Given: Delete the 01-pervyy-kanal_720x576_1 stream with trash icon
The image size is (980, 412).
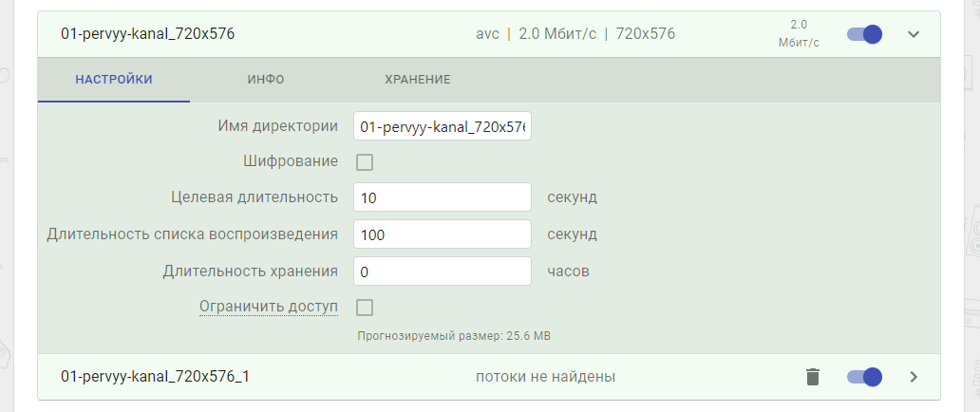Looking at the screenshot, I should (x=812, y=377).
